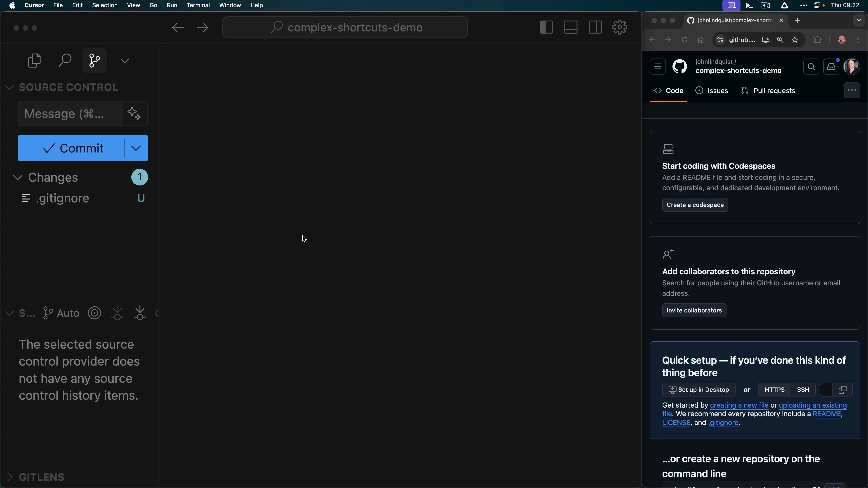Toggle secondary sidebar layout button
This screenshot has height=488, width=868.
(595, 27)
